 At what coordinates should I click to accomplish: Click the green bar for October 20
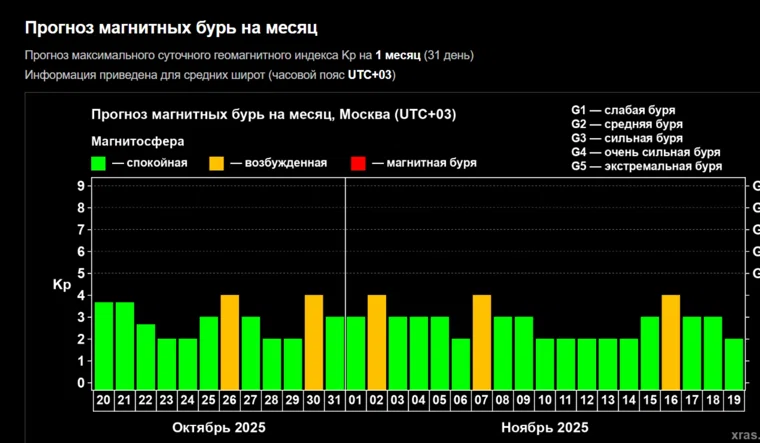[x=103, y=345]
